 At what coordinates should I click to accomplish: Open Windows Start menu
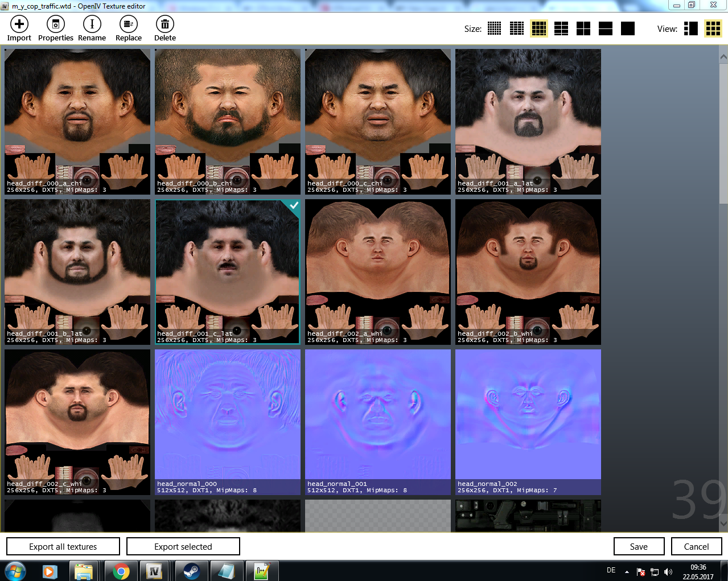pyautogui.click(x=15, y=571)
